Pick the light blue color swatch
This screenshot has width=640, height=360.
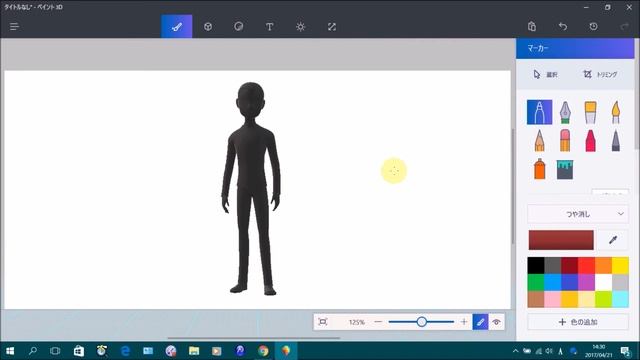point(553,282)
